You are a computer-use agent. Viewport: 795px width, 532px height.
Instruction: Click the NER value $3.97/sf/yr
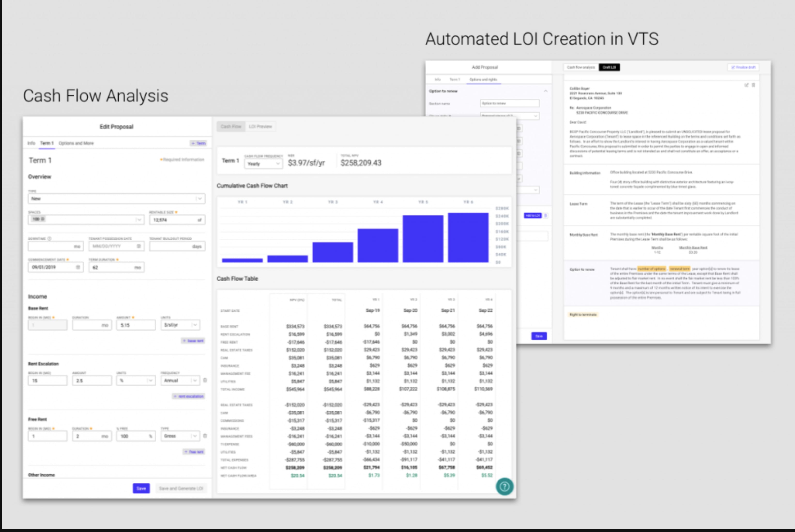point(306,163)
